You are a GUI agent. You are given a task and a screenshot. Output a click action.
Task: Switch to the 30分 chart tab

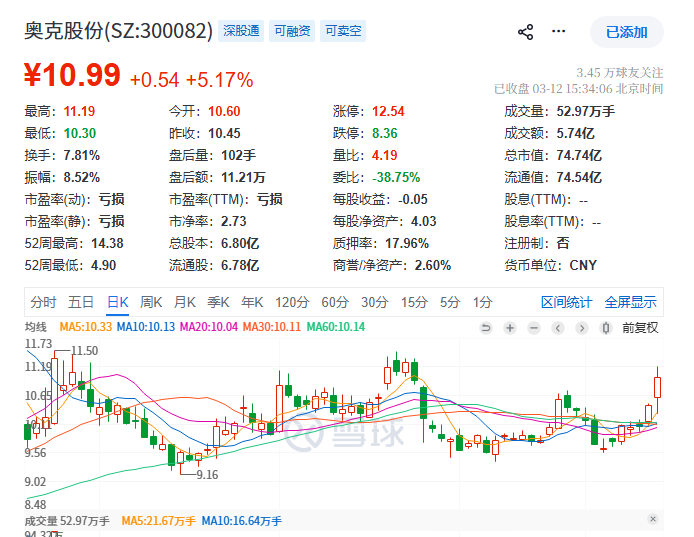(374, 302)
